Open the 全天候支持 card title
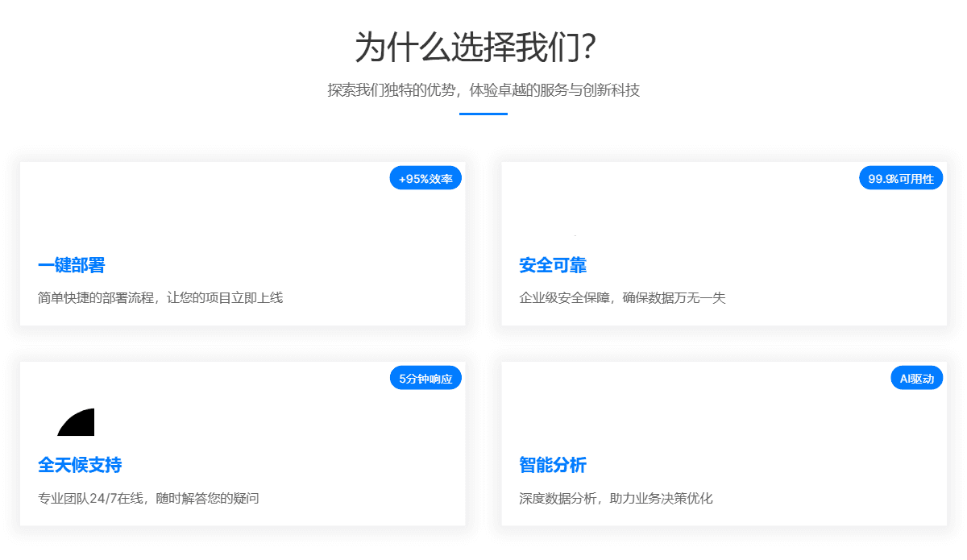967x560 pixels. 80,465
